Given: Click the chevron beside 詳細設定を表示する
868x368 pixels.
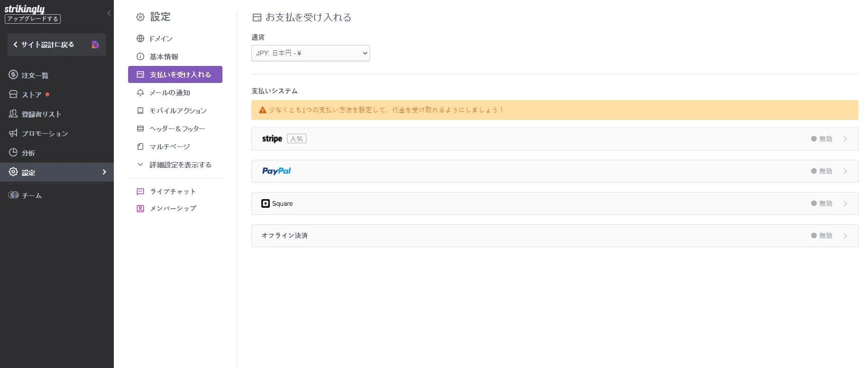Looking at the screenshot, I should click(140, 165).
